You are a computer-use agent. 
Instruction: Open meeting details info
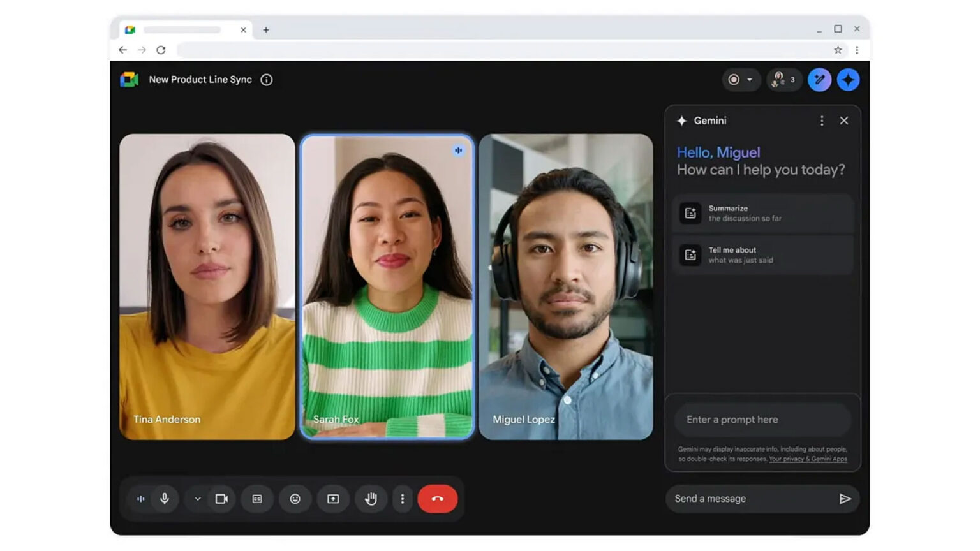(266, 79)
